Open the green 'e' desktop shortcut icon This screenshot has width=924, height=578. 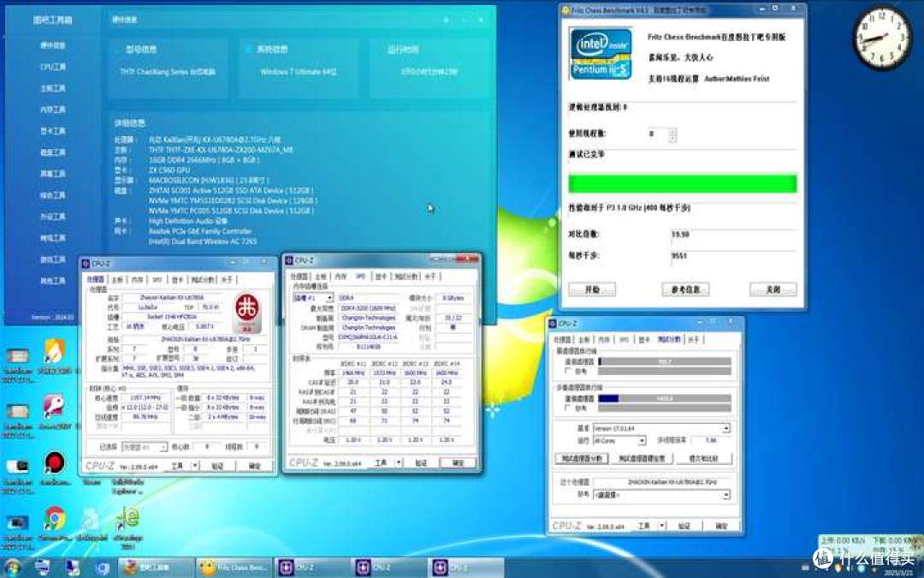[127, 519]
